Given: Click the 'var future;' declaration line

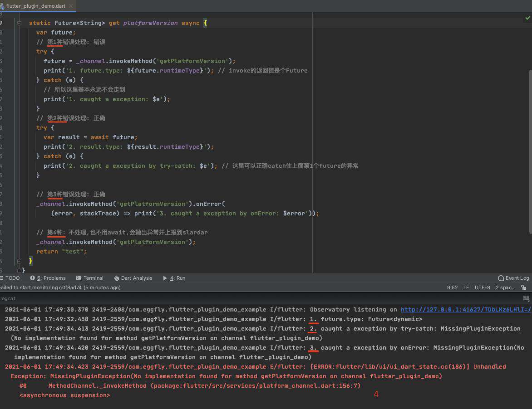Looking at the screenshot, I should (56, 33).
